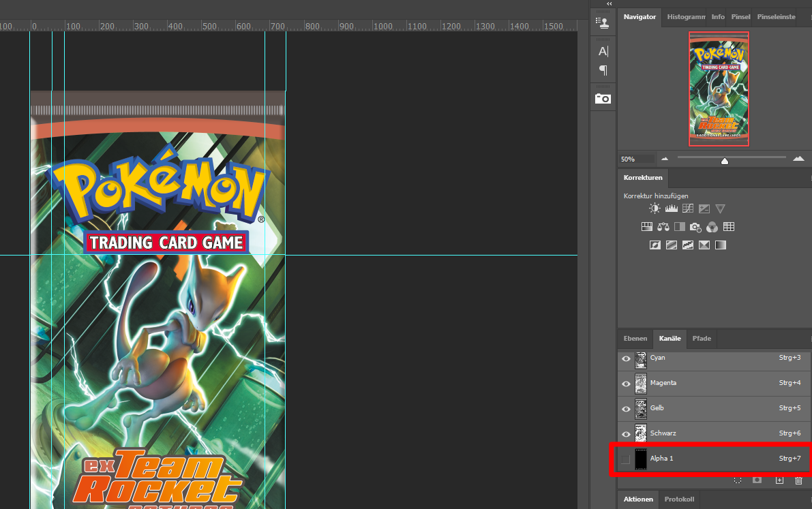Click the 50% zoom field in Navigator
Screen dimensions: 812x509
click(637, 159)
